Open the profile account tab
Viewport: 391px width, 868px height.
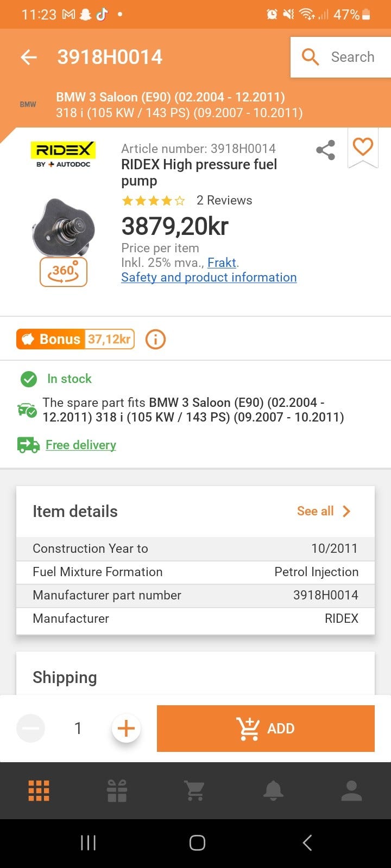[351, 791]
